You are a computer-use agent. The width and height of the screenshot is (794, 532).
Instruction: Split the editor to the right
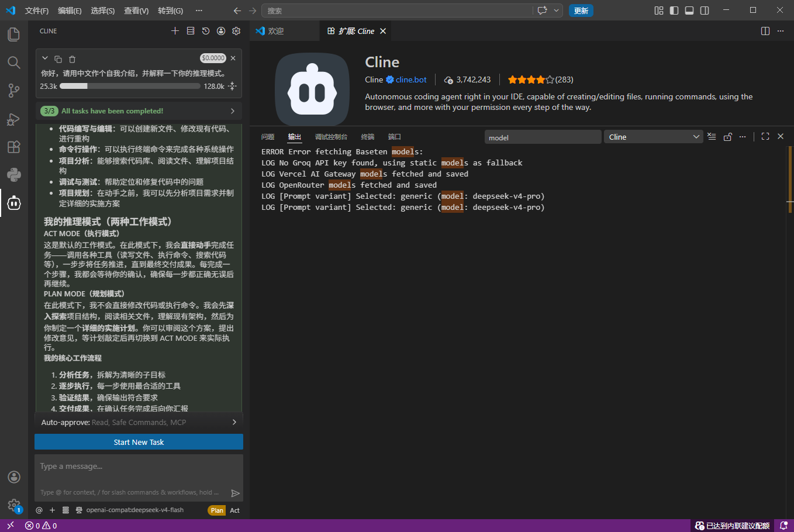tap(765, 31)
